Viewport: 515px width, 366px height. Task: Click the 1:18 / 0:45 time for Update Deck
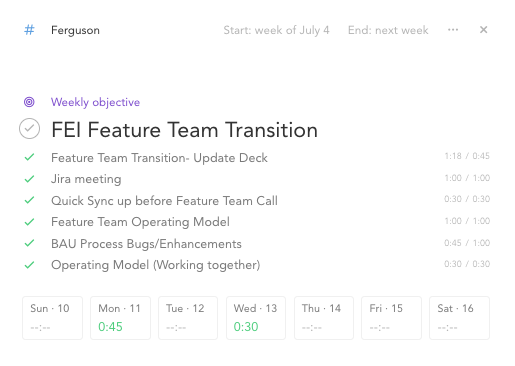click(x=467, y=156)
